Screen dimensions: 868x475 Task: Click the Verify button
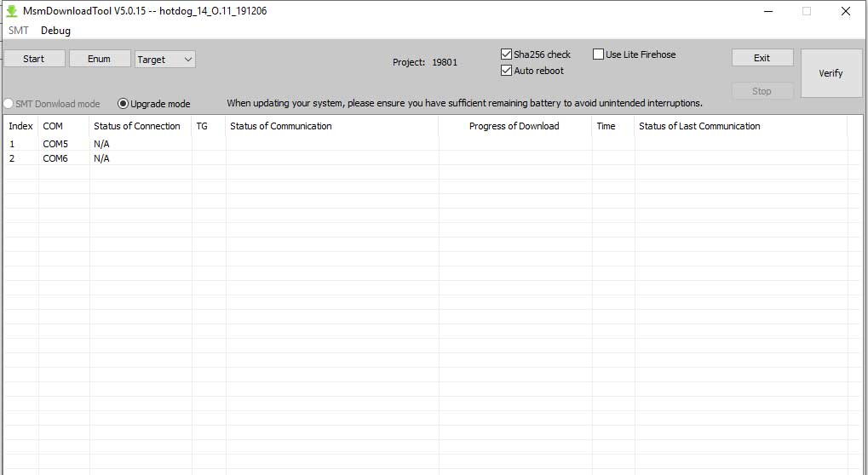pyautogui.click(x=831, y=73)
